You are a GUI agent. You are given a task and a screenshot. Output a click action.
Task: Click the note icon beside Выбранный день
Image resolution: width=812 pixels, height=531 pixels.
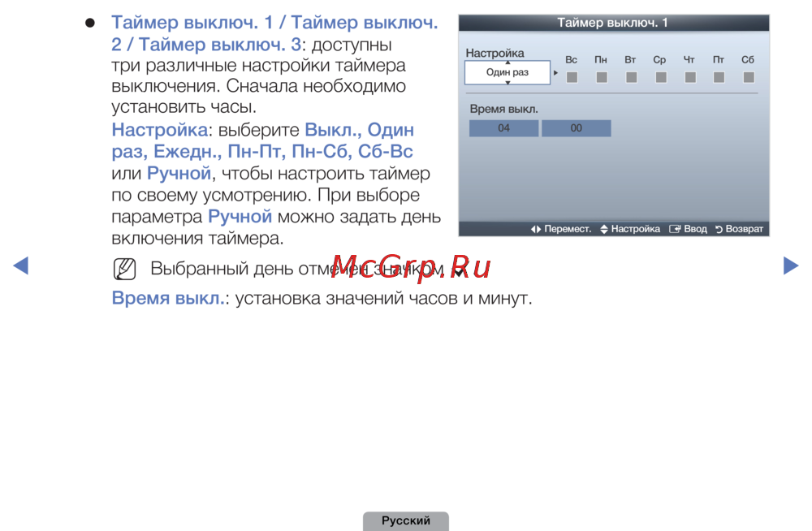pos(125,269)
